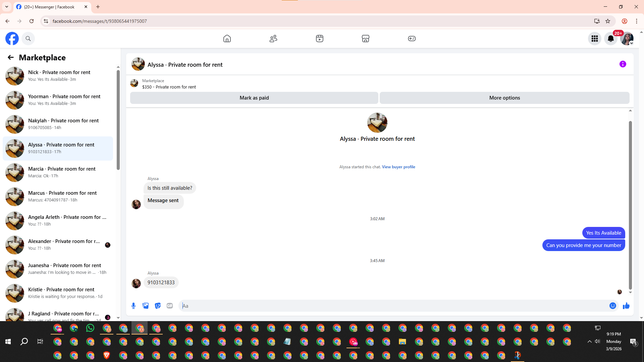This screenshot has width=644, height=362.
Task: Open the attach photo icon in composer
Action: pos(146,306)
